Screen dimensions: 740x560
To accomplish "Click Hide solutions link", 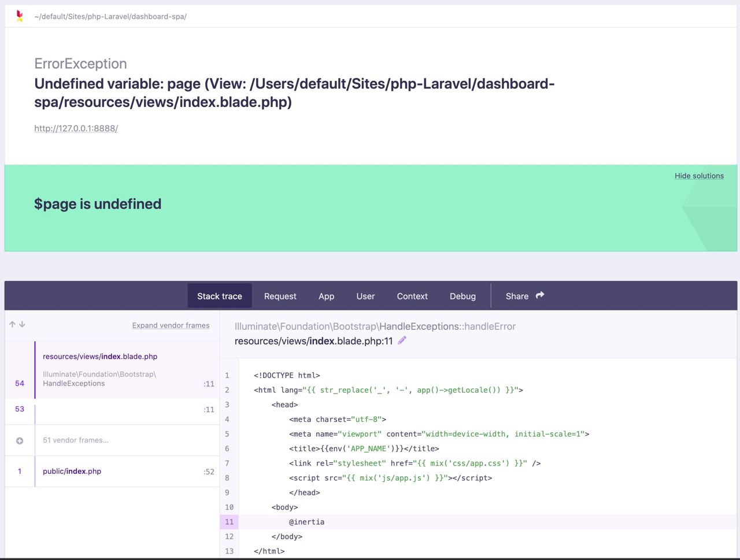I will (x=699, y=176).
